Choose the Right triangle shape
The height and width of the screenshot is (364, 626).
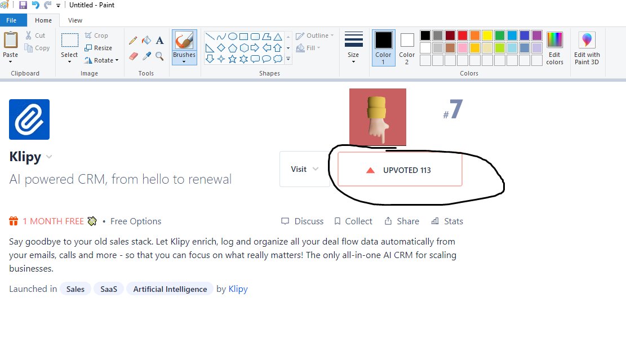210,48
